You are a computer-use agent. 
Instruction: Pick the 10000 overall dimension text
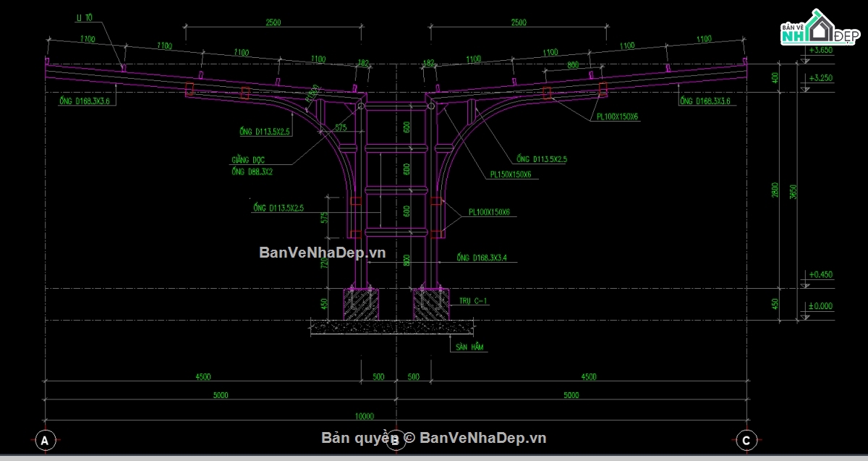[x=365, y=416]
